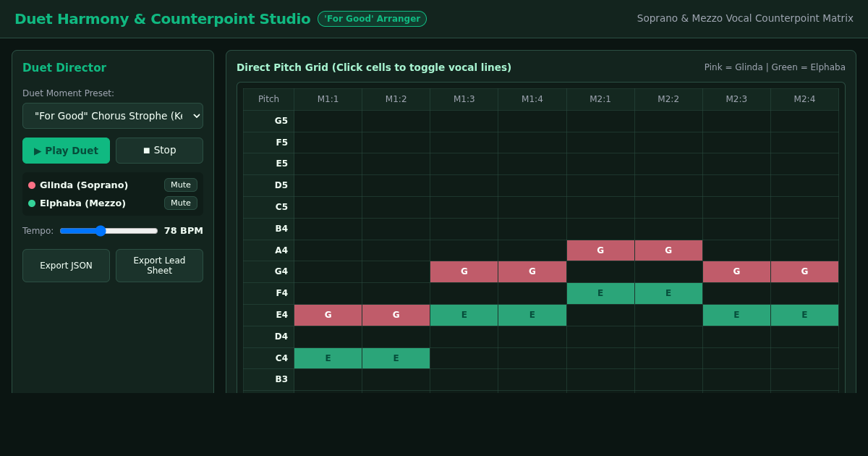This screenshot has height=456, width=868.
Task: Click the Duet Director panel title
Action: pyautogui.click(x=64, y=68)
